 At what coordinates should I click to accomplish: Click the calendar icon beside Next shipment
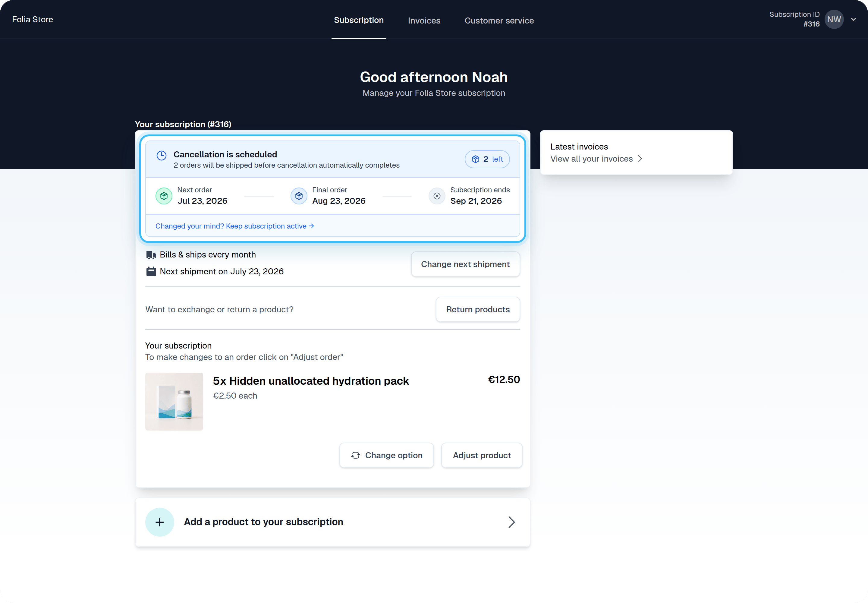pyautogui.click(x=151, y=271)
